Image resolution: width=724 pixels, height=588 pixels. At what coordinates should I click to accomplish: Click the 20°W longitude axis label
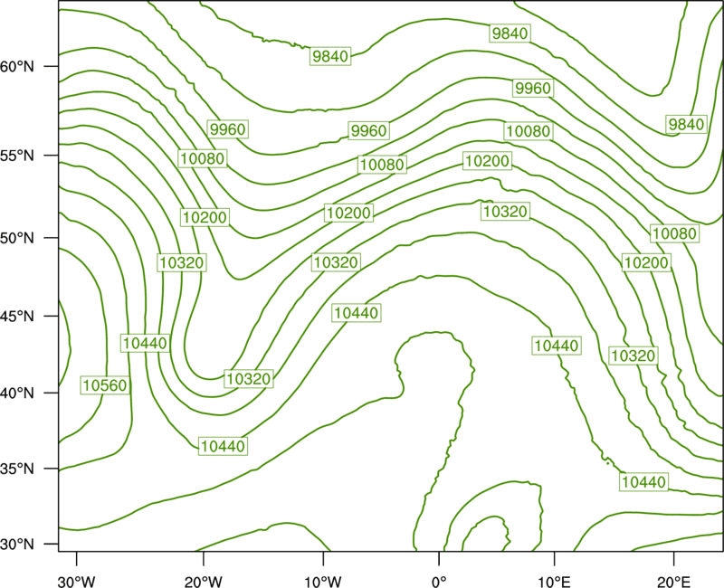[x=203, y=582]
